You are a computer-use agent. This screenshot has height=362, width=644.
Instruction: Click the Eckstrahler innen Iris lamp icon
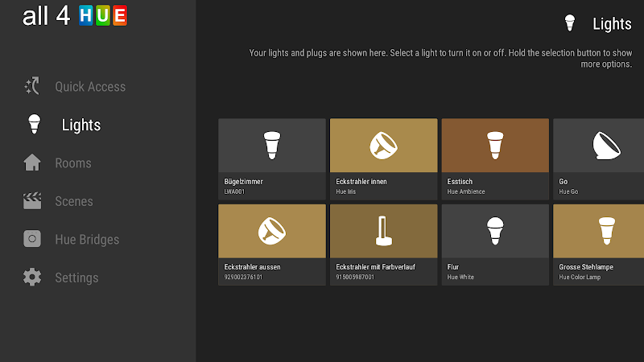pyautogui.click(x=384, y=146)
